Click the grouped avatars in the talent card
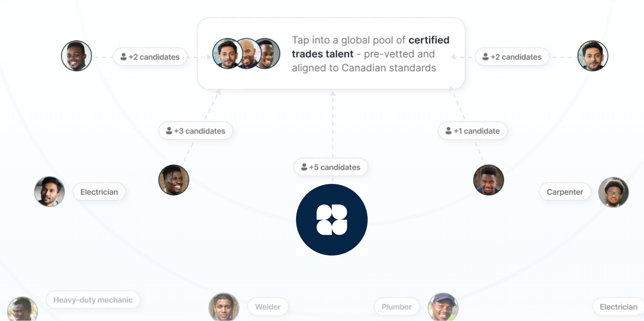Viewport: 644px width, 321px height. (246, 54)
